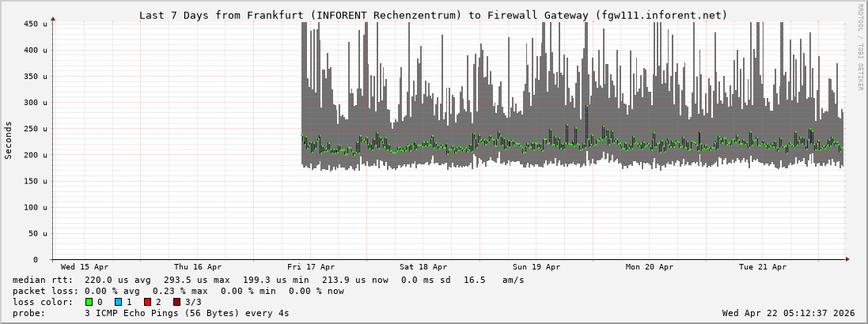Select the Wed 15 Apr date label
The image size is (868, 324).
(x=85, y=267)
